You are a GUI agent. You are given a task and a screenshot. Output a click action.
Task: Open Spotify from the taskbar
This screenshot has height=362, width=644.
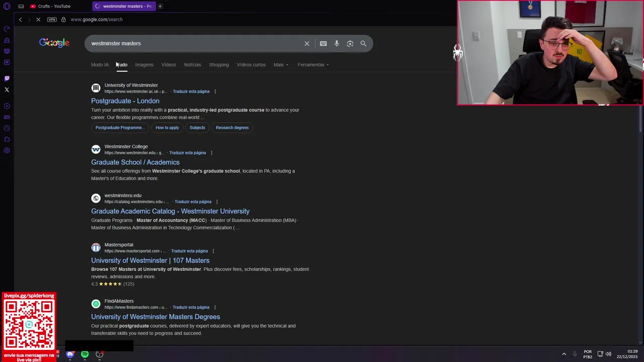85,354
